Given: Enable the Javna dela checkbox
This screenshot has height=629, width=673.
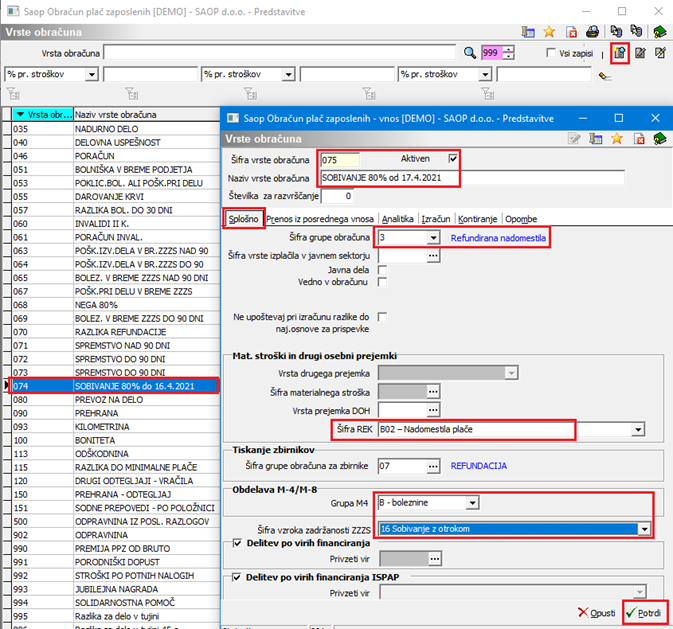Looking at the screenshot, I should (x=382, y=270).
